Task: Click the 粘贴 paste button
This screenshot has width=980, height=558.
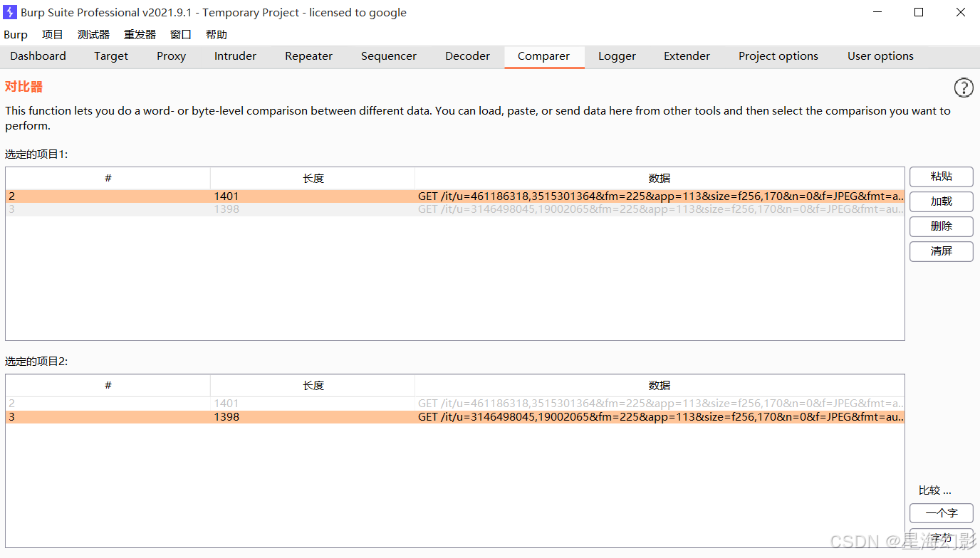Action: [x=941, y=177]
